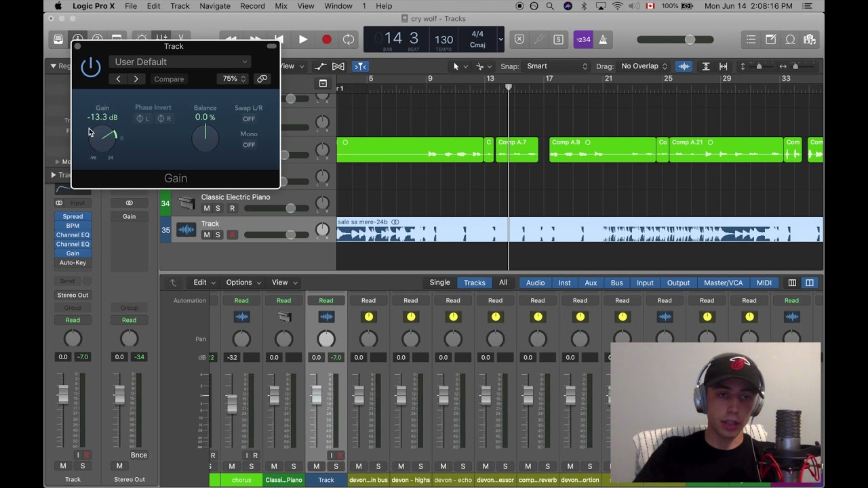868x488 pixels.
Task: Toggle the Flex show/hide button
Action: point(338,66)
